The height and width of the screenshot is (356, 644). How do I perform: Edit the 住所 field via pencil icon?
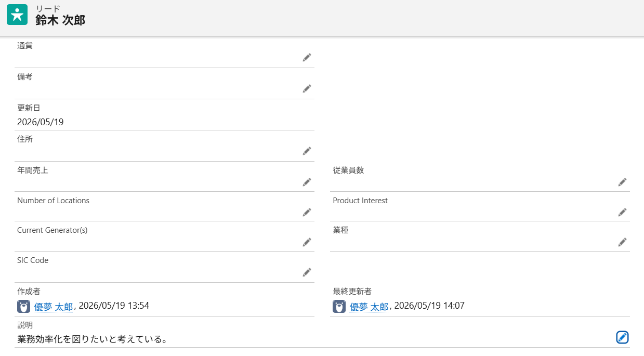coord(307,151)
